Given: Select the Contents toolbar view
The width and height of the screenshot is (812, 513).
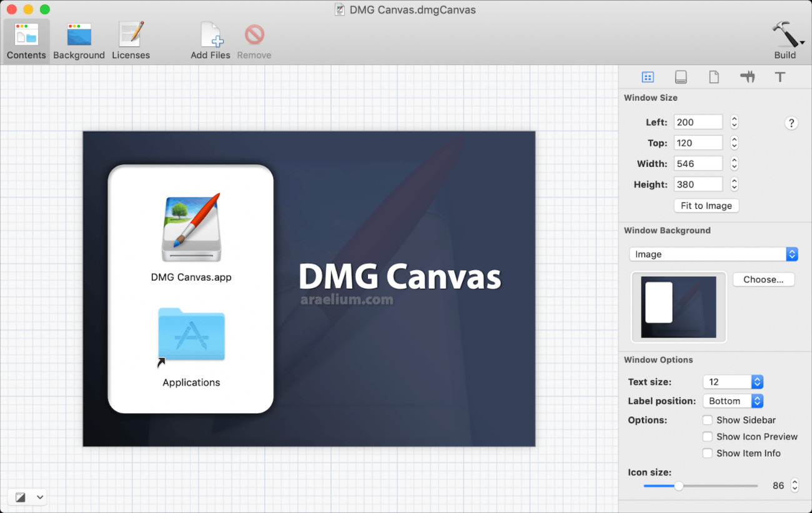Looking at the screenshot, I should (26, 41).
